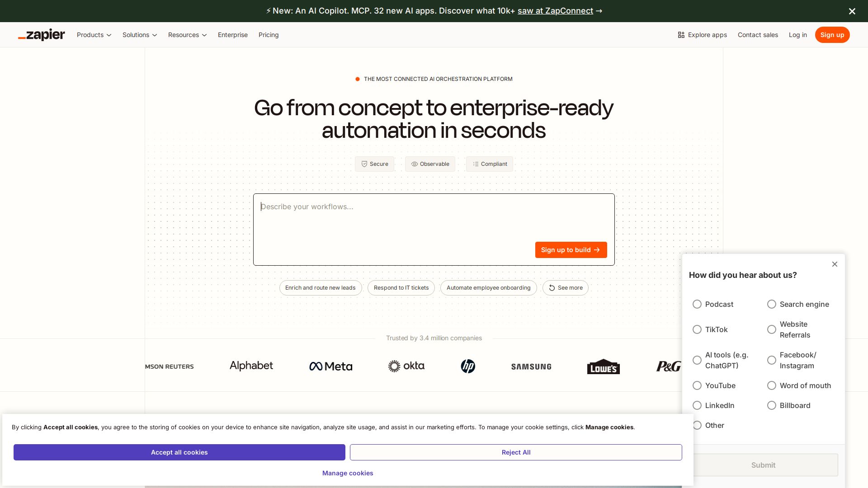
Task: Click the Zapier logo in header
Action: pos(42,35)
